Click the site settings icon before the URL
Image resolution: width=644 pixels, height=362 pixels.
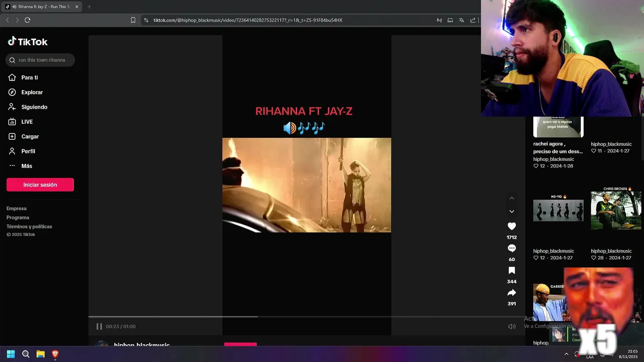click(146, 20)
